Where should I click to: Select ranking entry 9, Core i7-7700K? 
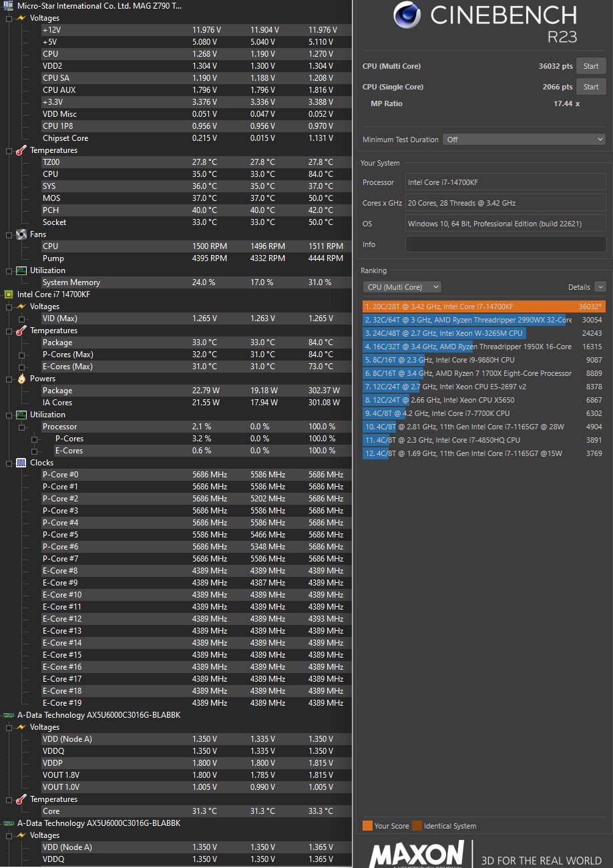(483, 413)
